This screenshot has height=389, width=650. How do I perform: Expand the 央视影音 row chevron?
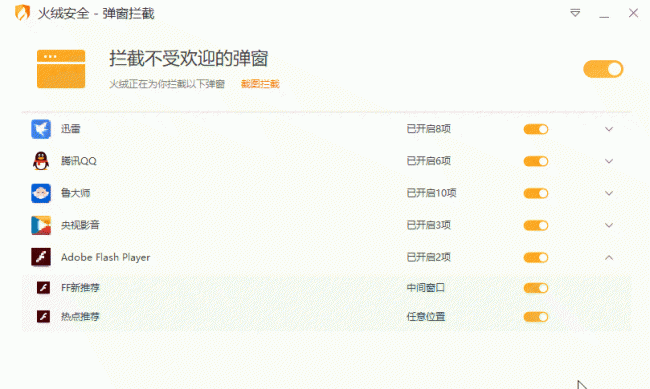(x=609, y=226)
